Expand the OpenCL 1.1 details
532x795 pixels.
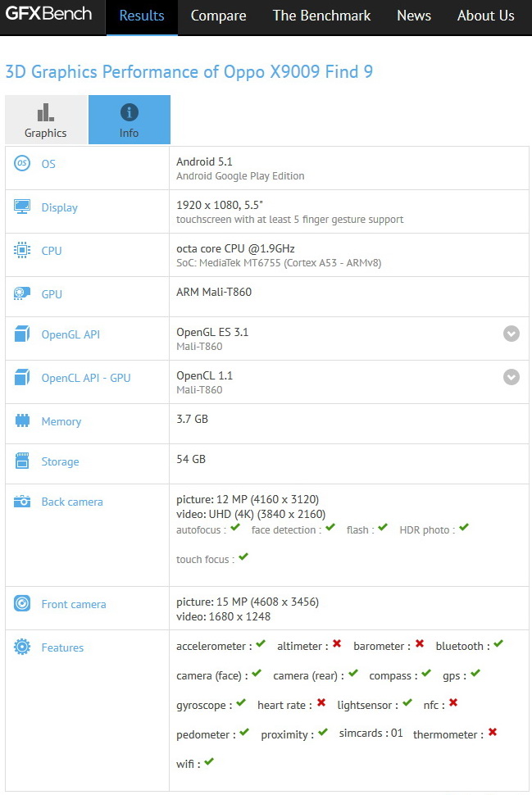coord(512,377)
